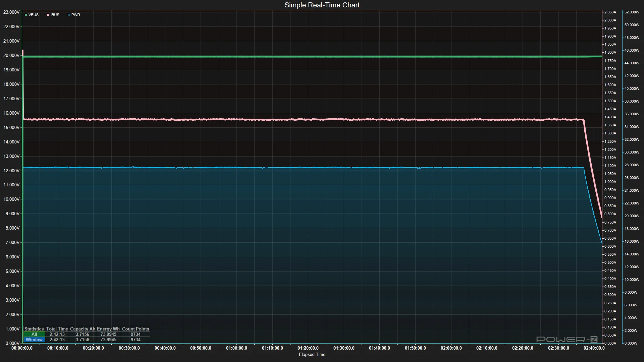Click the 23.000V voltage axis label

[11, 12]
